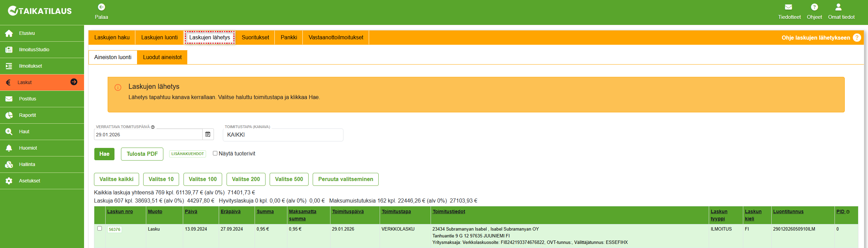Viewport: 868px width, 248px height.
Task: Open the Toimitustapa (kanava) KAIKKI dropdown
Action: pos(283,135)
